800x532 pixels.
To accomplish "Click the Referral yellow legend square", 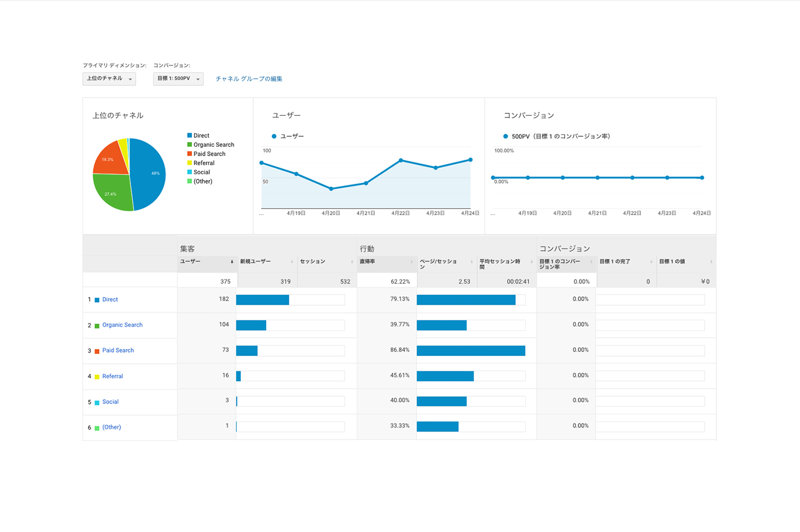I will (x=189, y=163).
